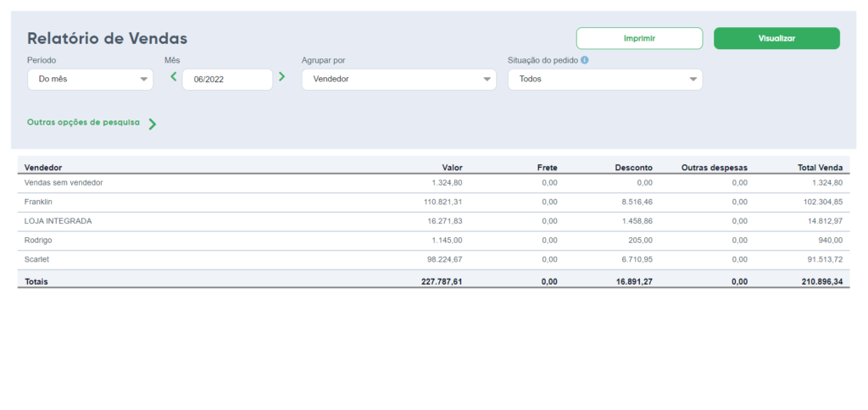Click the chevron next to Outras opções de pesquisa

tap(153, 124)
